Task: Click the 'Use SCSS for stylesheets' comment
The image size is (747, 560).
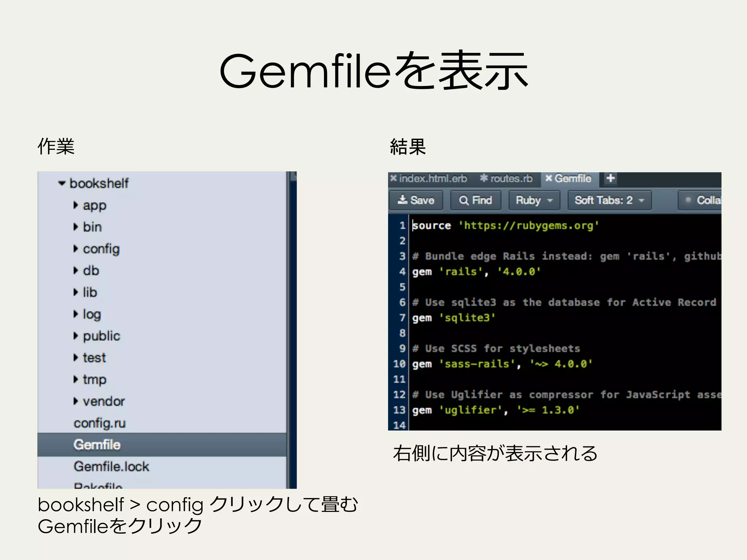Action: coord(496,349)
